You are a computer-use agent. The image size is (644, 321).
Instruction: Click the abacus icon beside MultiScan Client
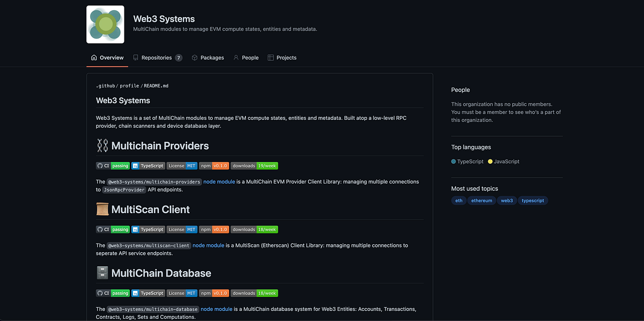(102, 209)
